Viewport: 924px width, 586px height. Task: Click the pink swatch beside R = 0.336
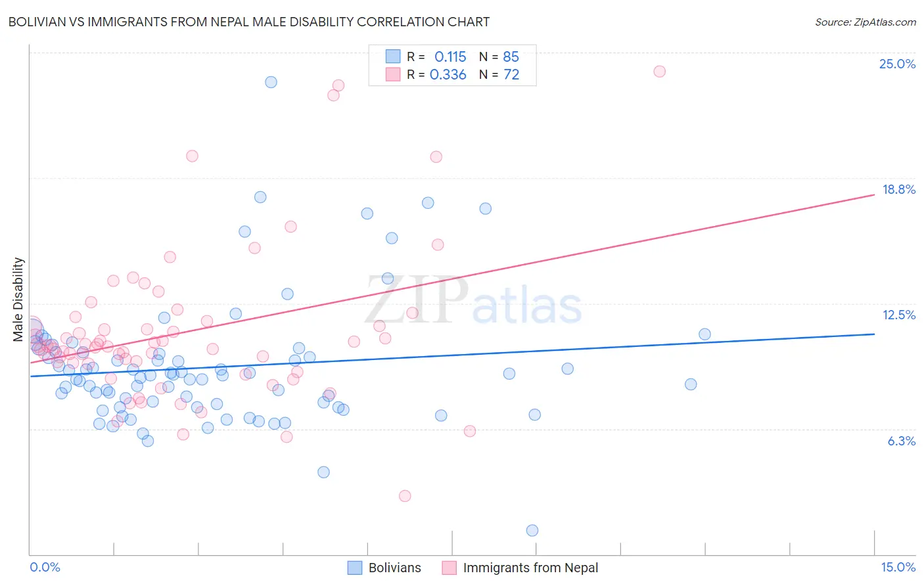pos(393,74)
